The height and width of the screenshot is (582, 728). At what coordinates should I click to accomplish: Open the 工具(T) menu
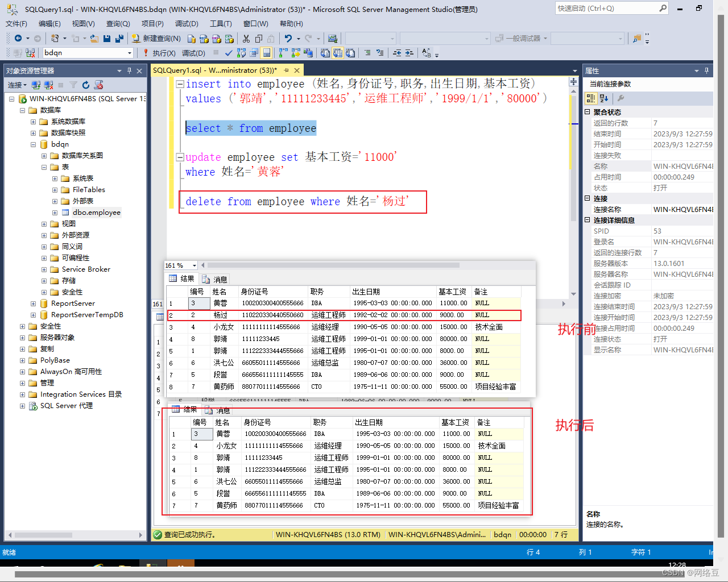click(x=221, y=23)
